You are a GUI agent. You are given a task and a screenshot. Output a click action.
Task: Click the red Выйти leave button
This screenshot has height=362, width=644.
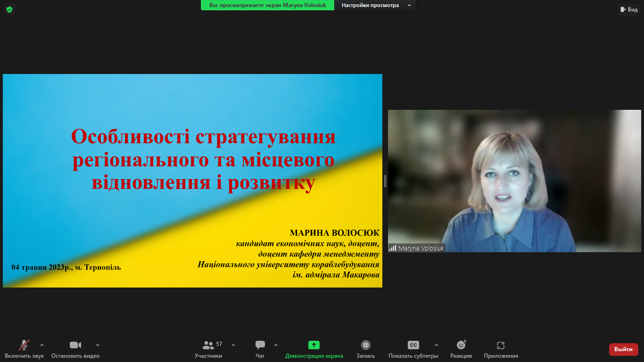[624, 349]
